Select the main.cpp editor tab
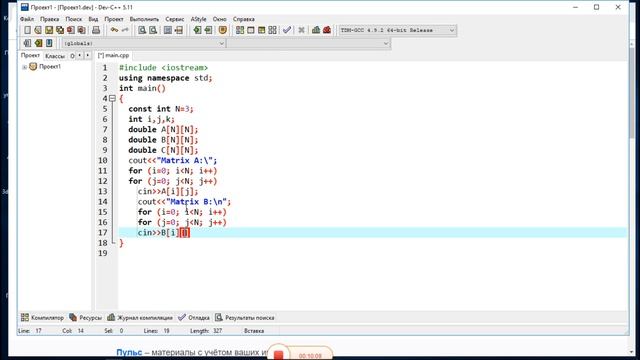 click(113, 56)
